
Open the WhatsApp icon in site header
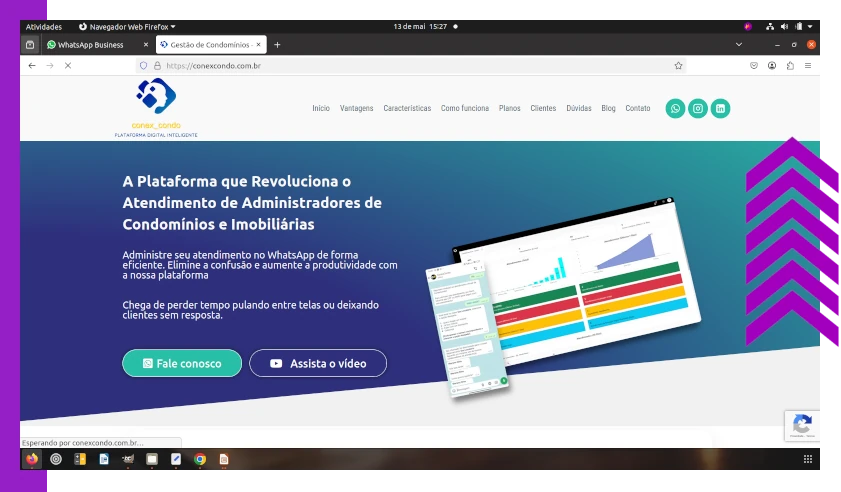coord(675,108)
